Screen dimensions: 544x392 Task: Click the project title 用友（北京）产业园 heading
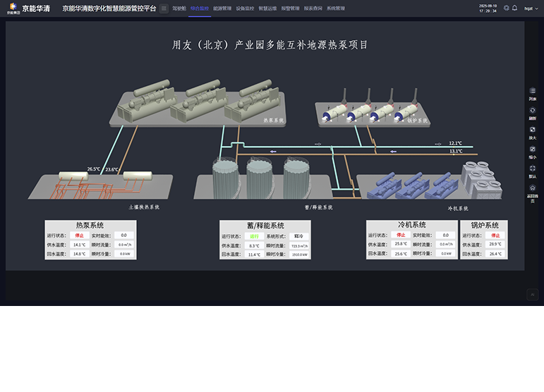[270, 45]
